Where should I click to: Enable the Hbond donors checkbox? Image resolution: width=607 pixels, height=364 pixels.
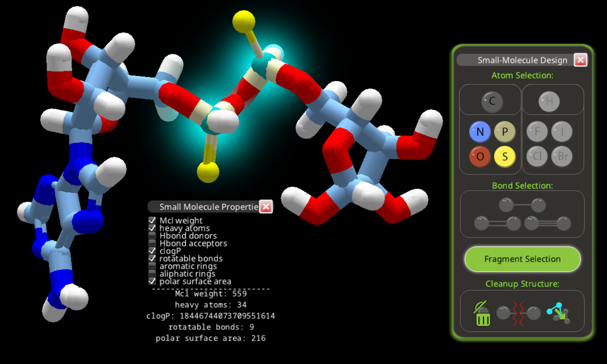[x=152, y=236]
